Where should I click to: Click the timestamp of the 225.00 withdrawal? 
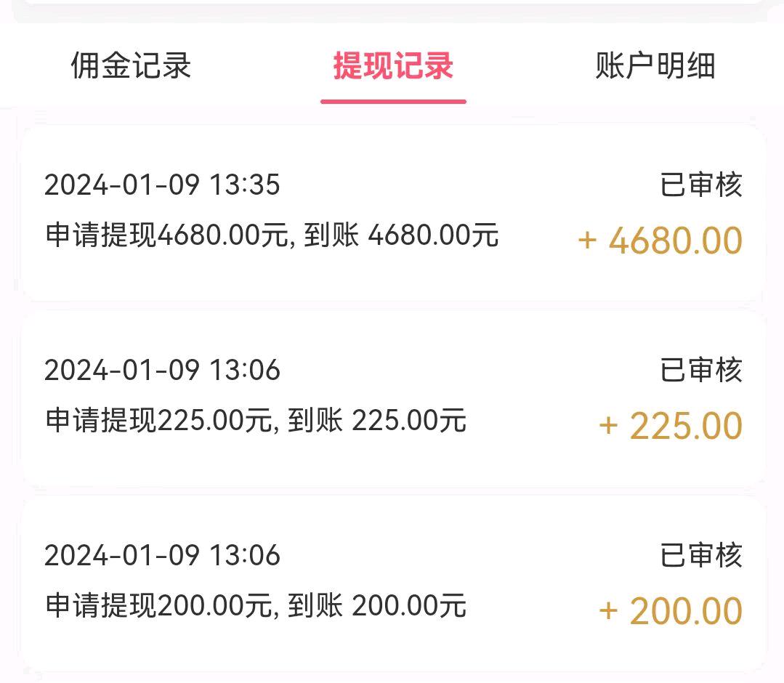pos(162,371)
